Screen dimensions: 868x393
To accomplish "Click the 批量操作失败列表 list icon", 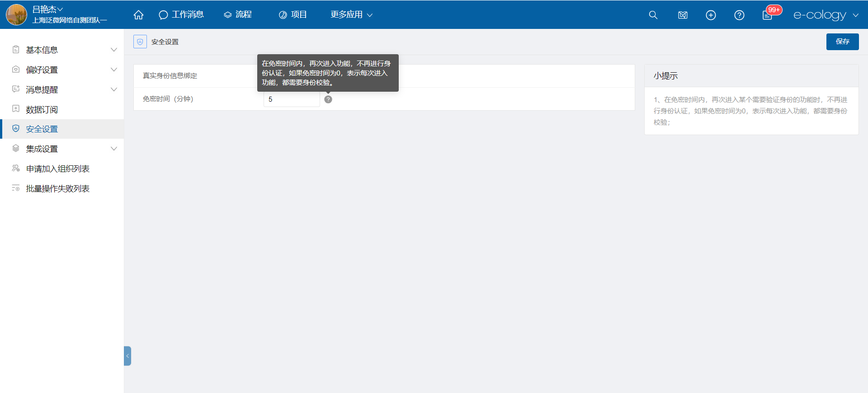I will pos(16,188).
